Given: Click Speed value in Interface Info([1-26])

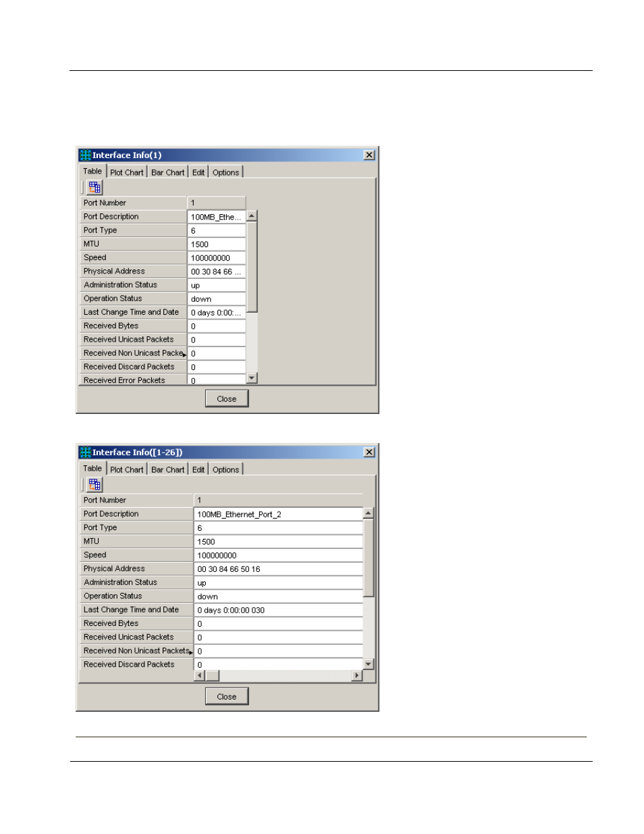Looking at the screenshot, I should (x=278, y=555).
